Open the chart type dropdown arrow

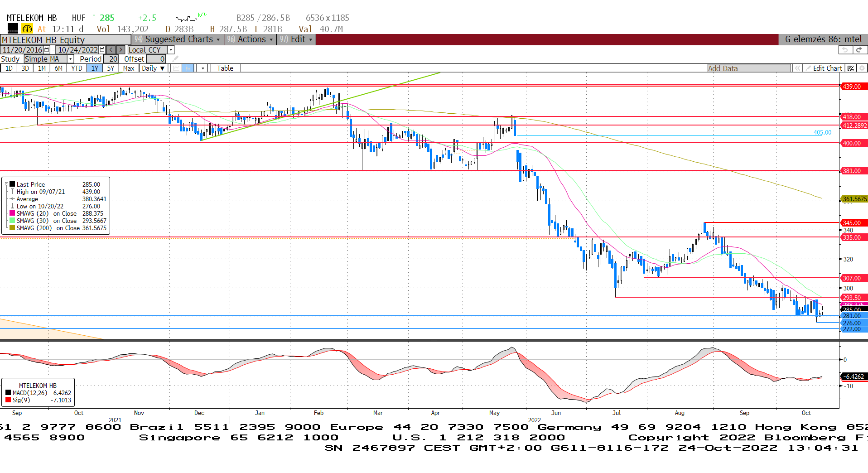[x=203, y=68]
